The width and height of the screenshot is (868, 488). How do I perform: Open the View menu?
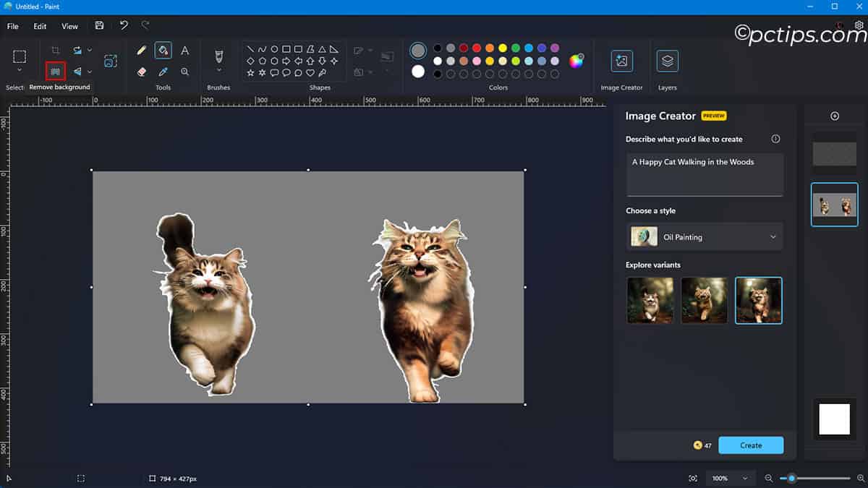point(69,26)
